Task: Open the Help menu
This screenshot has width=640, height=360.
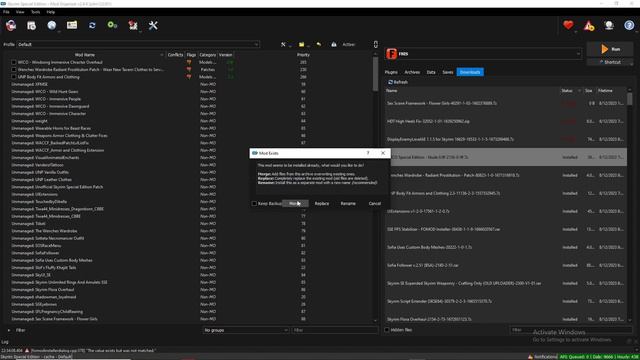Action: tap(51, 12)
